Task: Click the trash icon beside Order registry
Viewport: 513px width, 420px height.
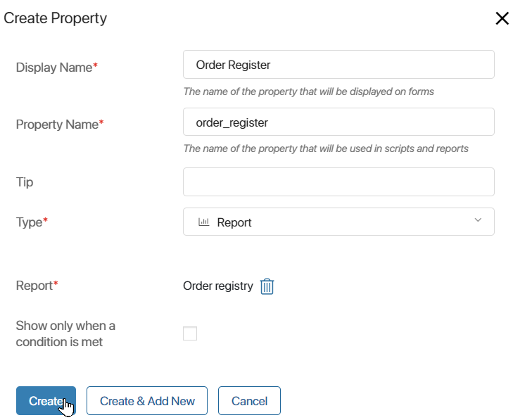Action: (x=267, y=286)
